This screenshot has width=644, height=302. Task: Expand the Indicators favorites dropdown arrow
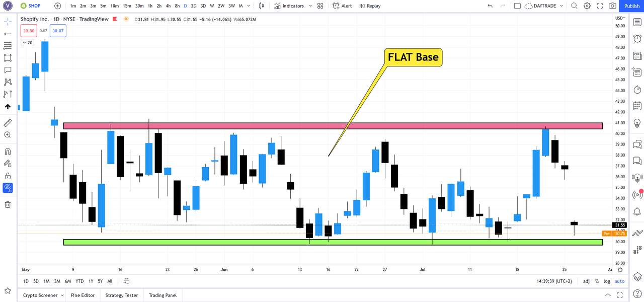click(x=310, y=6)
